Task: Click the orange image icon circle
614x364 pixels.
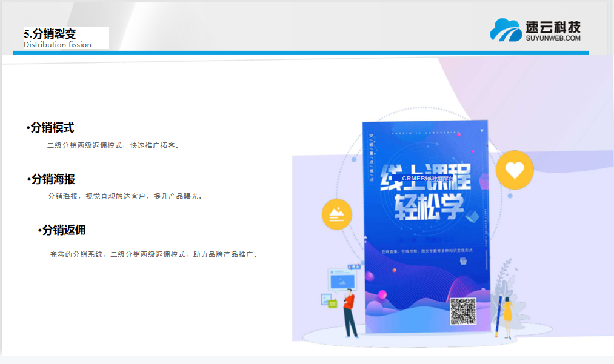Action: point(337,214)
